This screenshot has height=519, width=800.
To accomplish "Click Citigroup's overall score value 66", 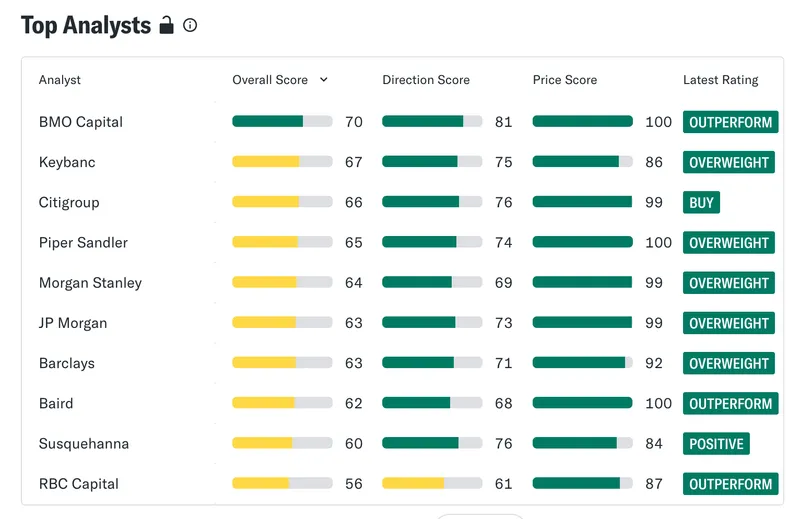I will [354, 203].
